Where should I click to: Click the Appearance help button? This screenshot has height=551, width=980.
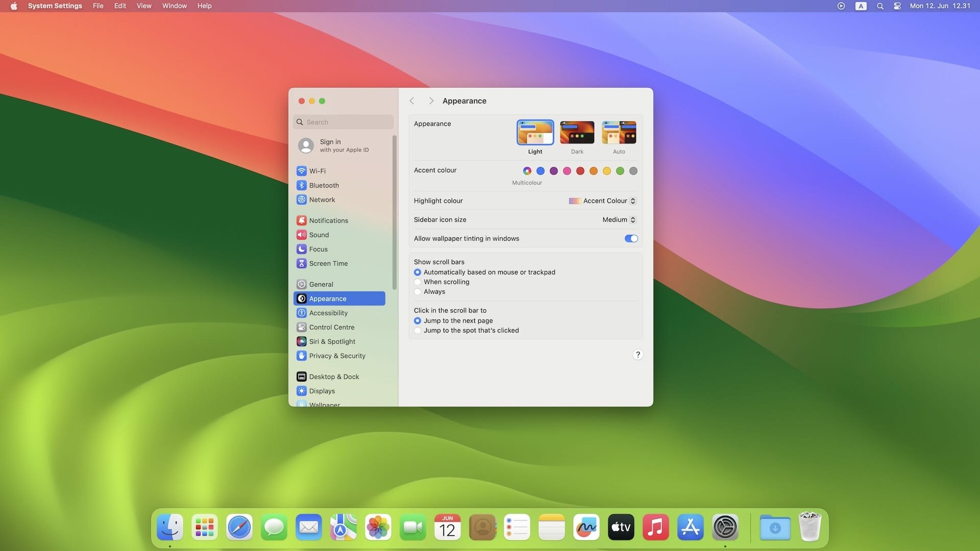638,355
